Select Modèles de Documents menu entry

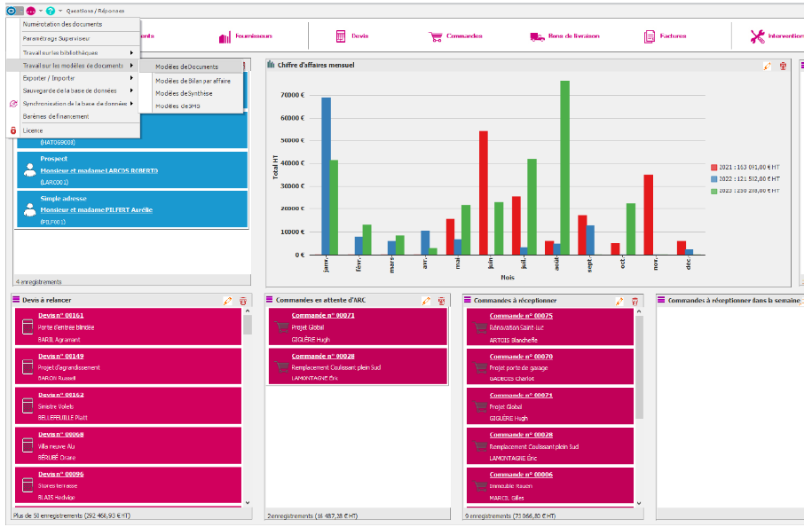coord(187,67)
